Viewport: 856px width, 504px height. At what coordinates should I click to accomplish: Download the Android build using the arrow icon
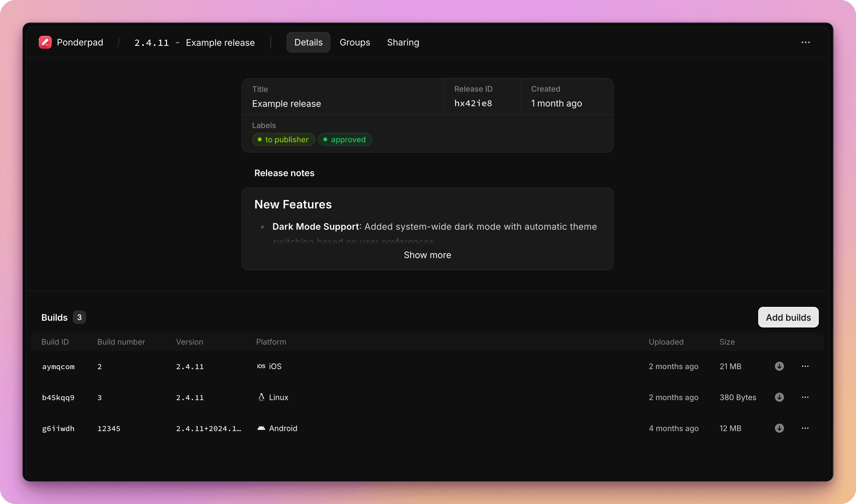[779, 428]
